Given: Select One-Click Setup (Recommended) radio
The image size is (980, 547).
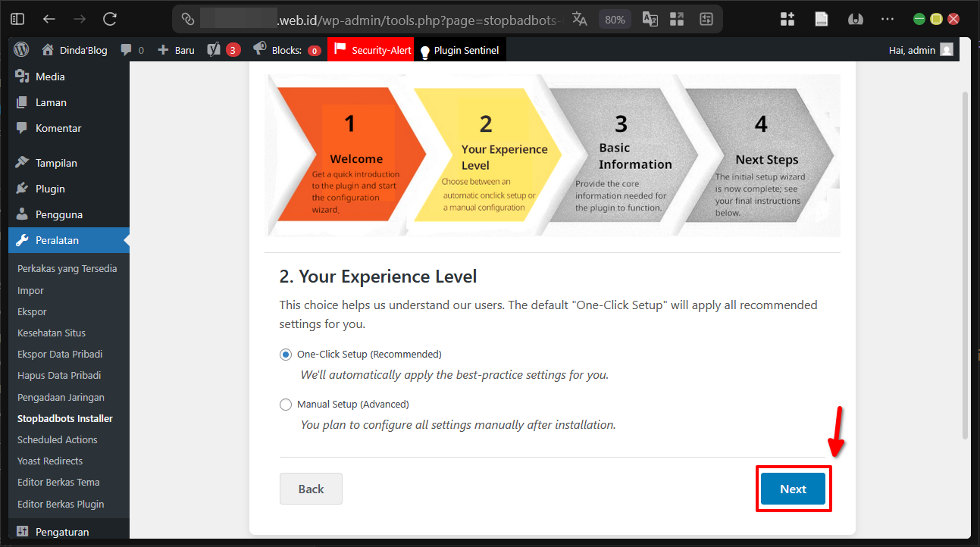Looking at the screenshot, I should (286, 355).
